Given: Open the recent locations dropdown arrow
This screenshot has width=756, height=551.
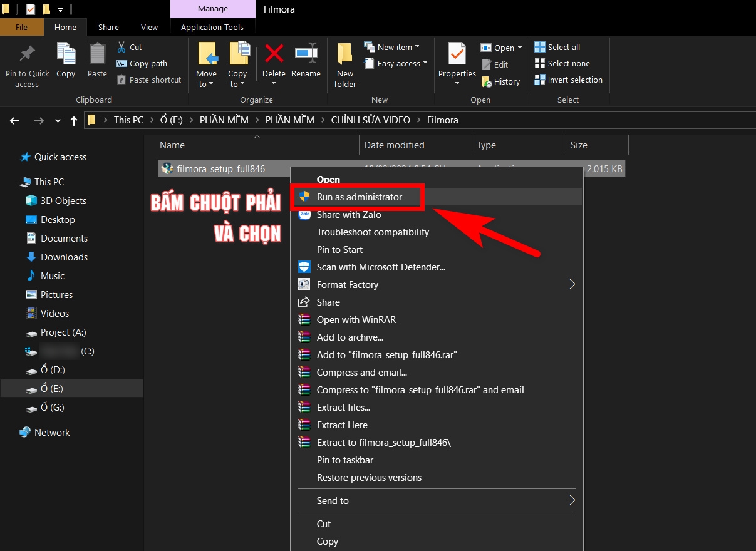Looking at the screenshot, I should [58, 120].
